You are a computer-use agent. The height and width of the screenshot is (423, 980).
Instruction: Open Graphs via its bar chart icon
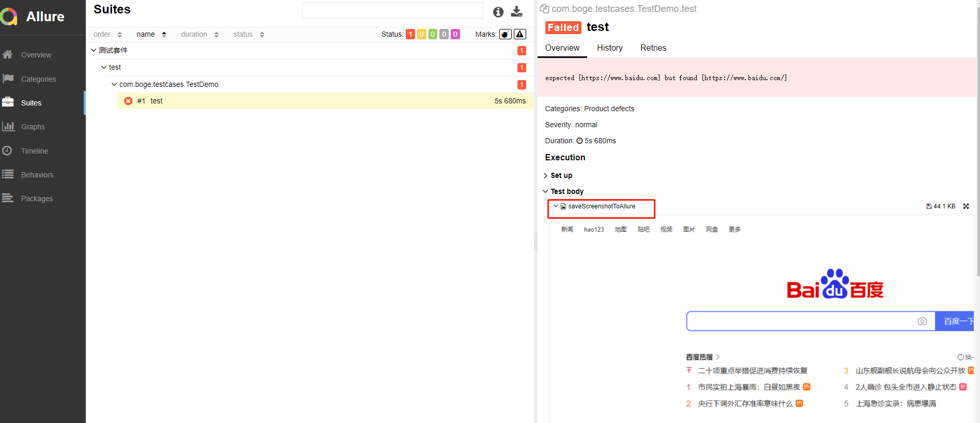pos(8,126)
